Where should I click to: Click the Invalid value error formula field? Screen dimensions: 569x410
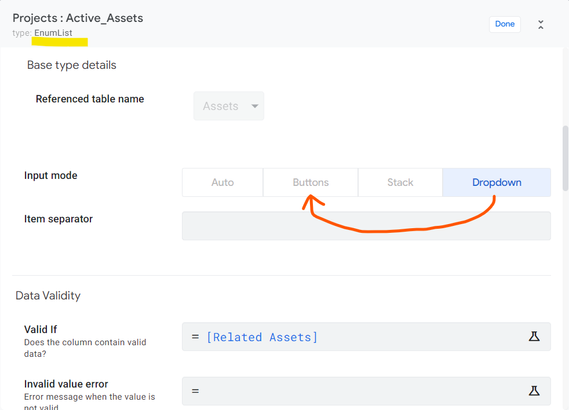366,391
